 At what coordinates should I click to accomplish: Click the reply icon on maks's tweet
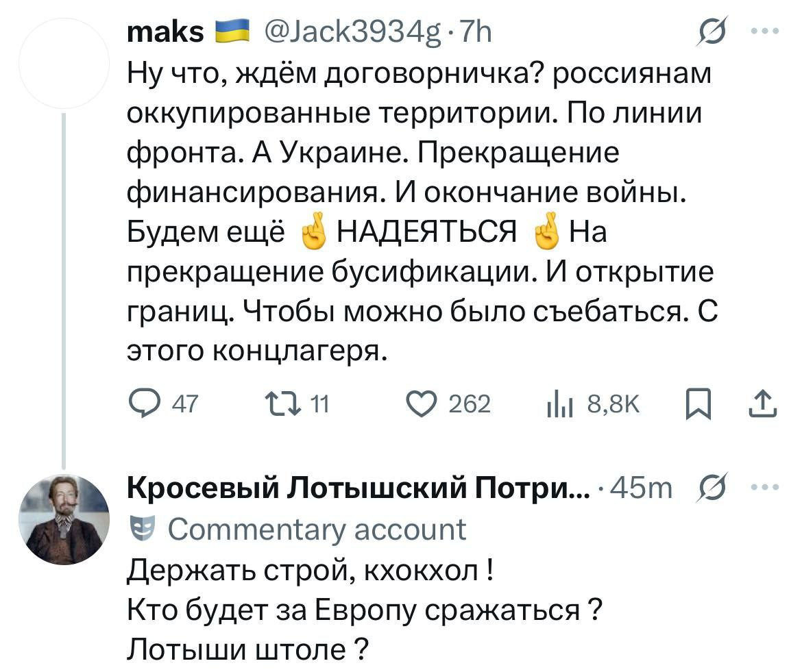[x=143, y=406]
